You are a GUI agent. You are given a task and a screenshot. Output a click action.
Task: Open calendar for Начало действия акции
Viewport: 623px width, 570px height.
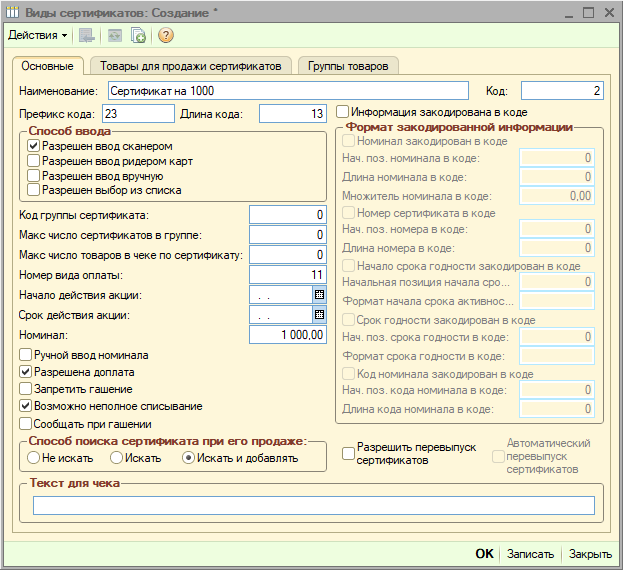click(319, 295)
